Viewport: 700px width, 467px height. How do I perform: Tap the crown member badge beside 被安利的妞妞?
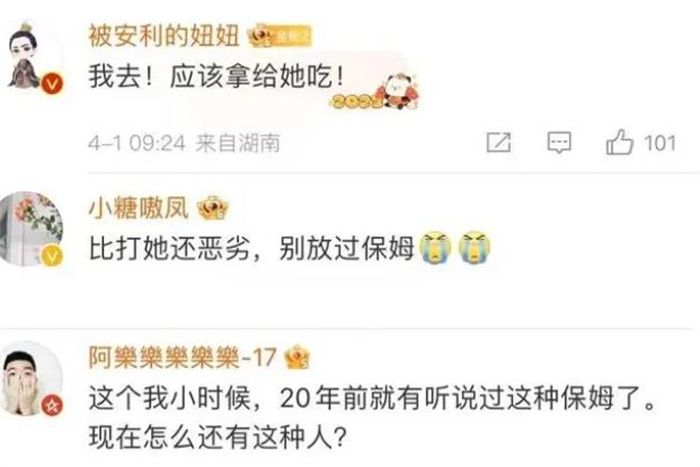click(280, 36)
